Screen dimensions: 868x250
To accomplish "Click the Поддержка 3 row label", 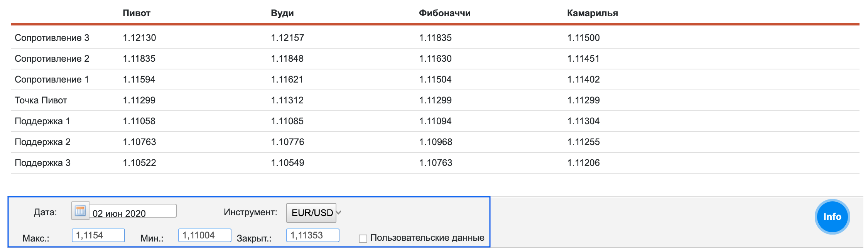I will click(x=43, y=163).
